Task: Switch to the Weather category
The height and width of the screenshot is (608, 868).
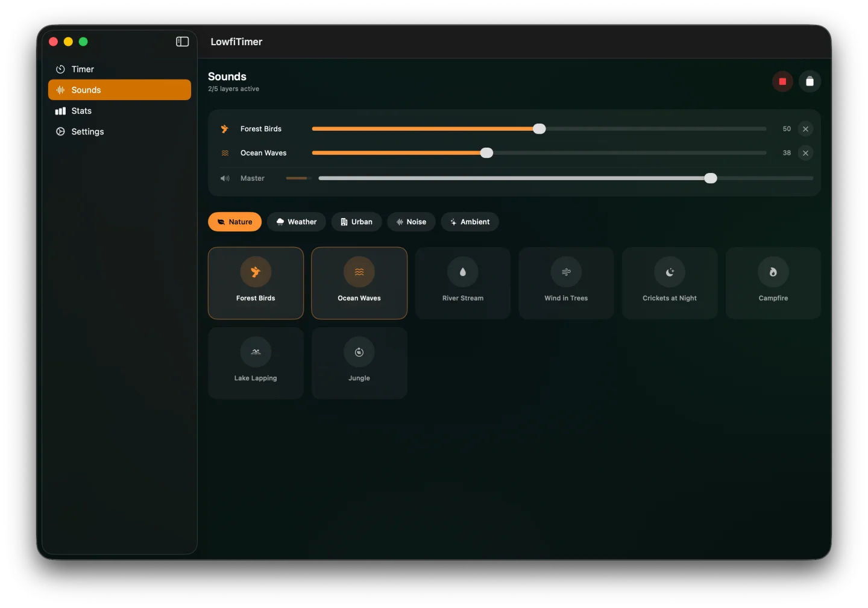Action: tap(296, 222)
